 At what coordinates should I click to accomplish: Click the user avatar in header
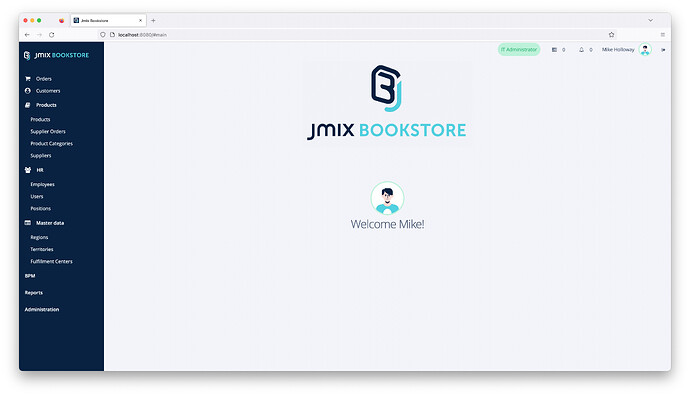[x=645, y=50]
